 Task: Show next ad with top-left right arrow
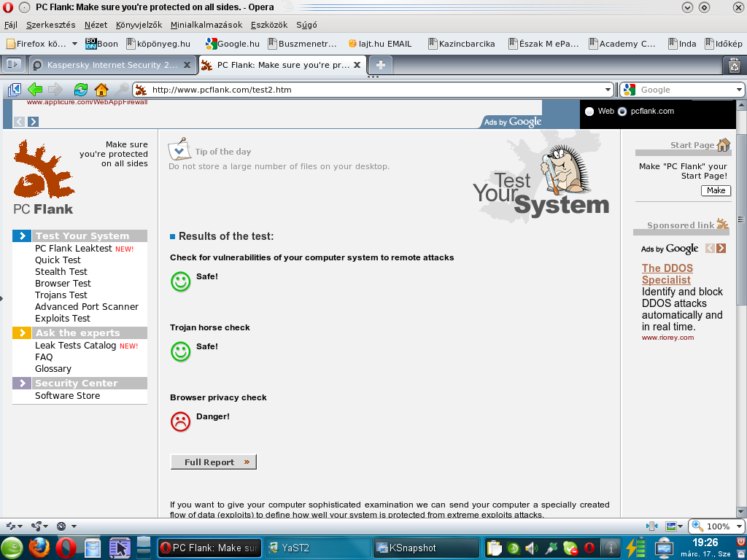33,122
